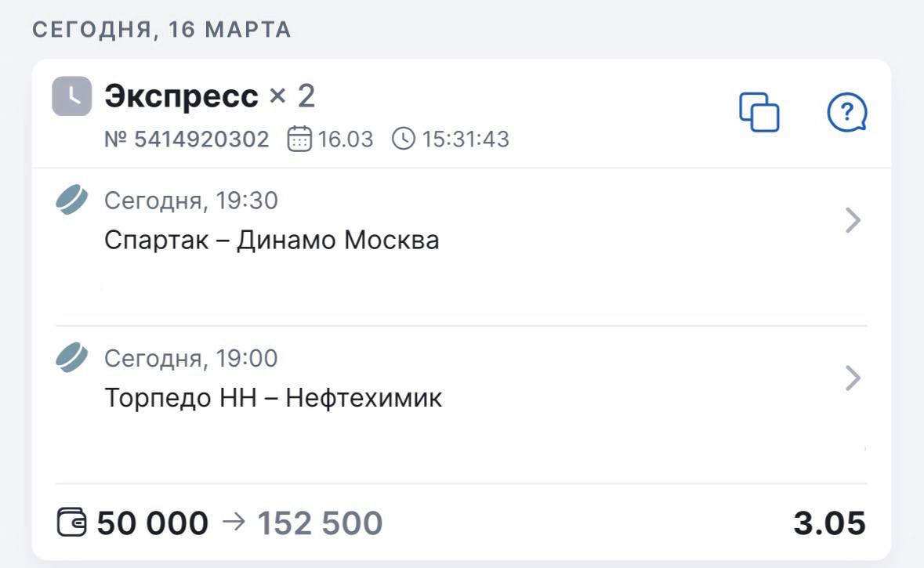The image size is (924, 568).
Task: Click the total odds 3.05
Action: pos(829,523)
